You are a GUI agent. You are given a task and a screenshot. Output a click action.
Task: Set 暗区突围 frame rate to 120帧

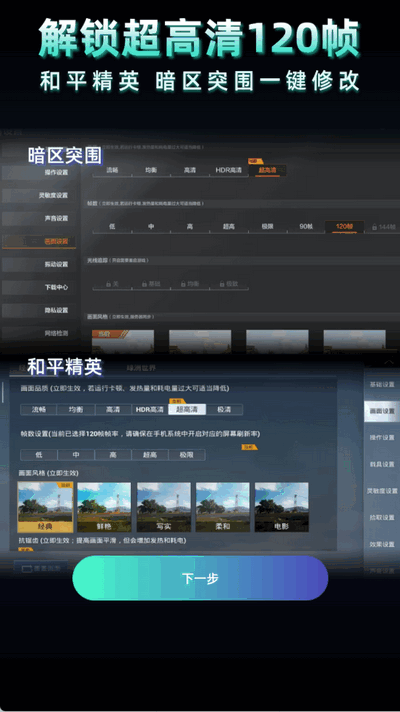click(344, 227)
